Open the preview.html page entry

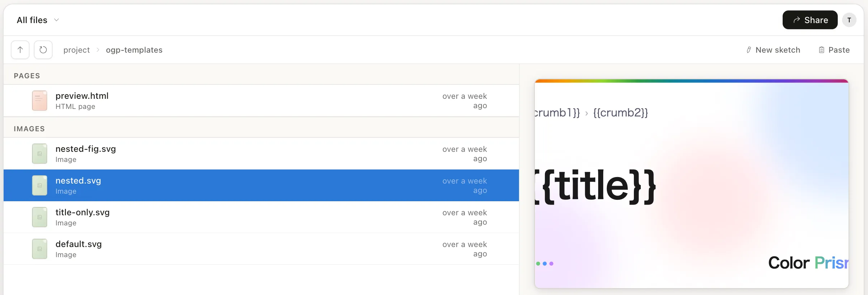[261, 101]
